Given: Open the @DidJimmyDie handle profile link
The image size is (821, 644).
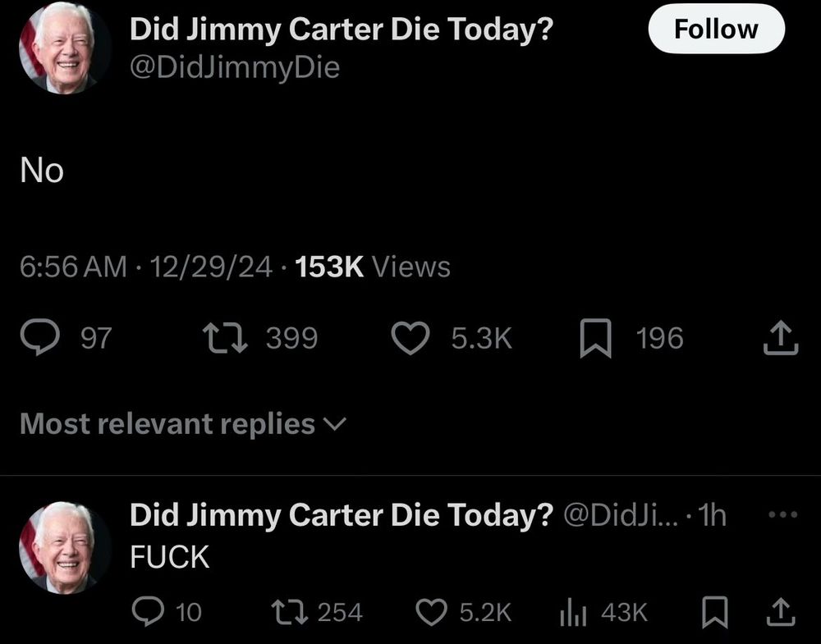Looking at the screenshot, I should 235,67.
